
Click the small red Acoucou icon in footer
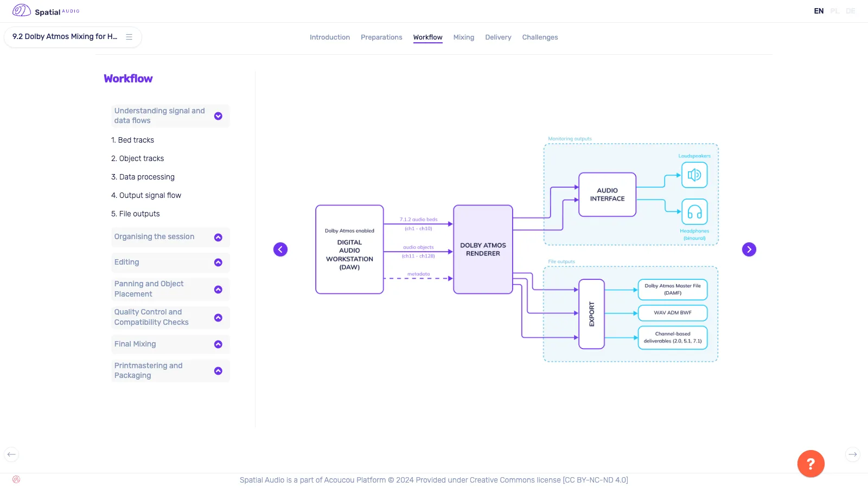coord(16,479)
